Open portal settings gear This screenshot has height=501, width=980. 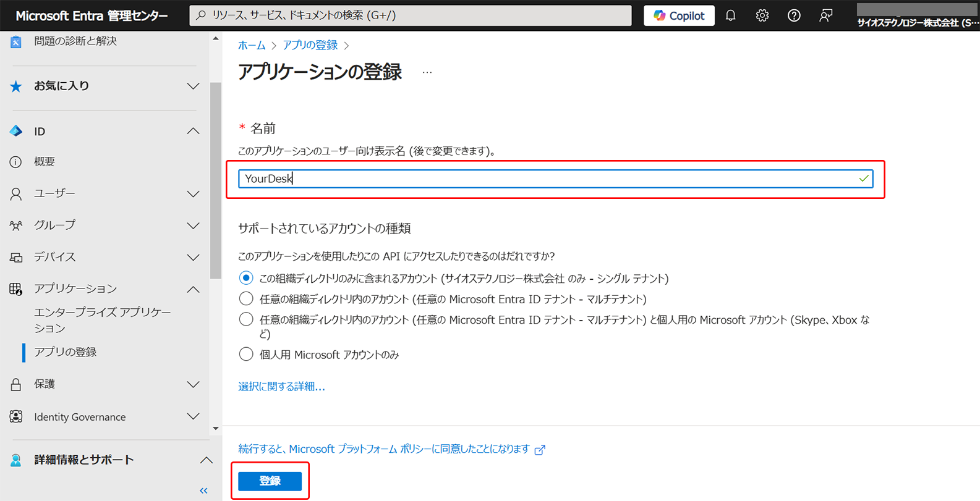point(762,15)
